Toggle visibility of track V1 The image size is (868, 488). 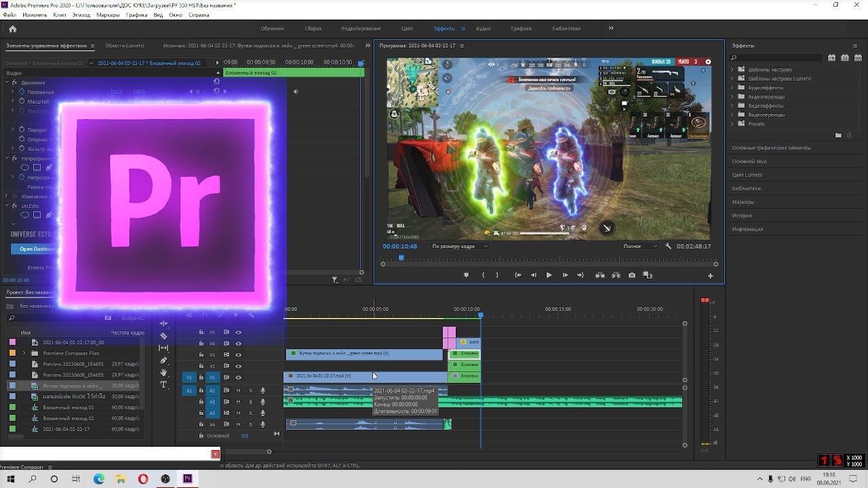tap(238, 377)
